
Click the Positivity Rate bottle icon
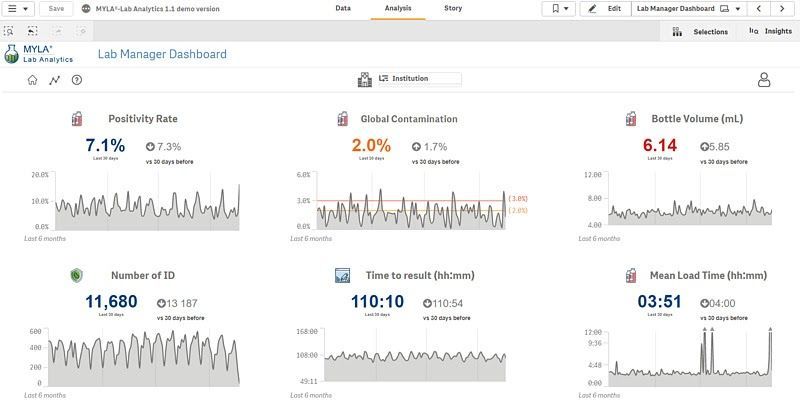[77, 119]
